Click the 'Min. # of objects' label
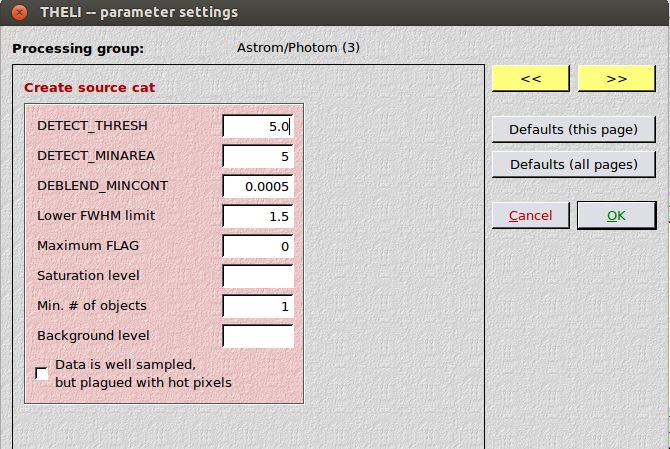Viewport: 670px width, 449px height. pyautogui.click(x=92, y=305)
